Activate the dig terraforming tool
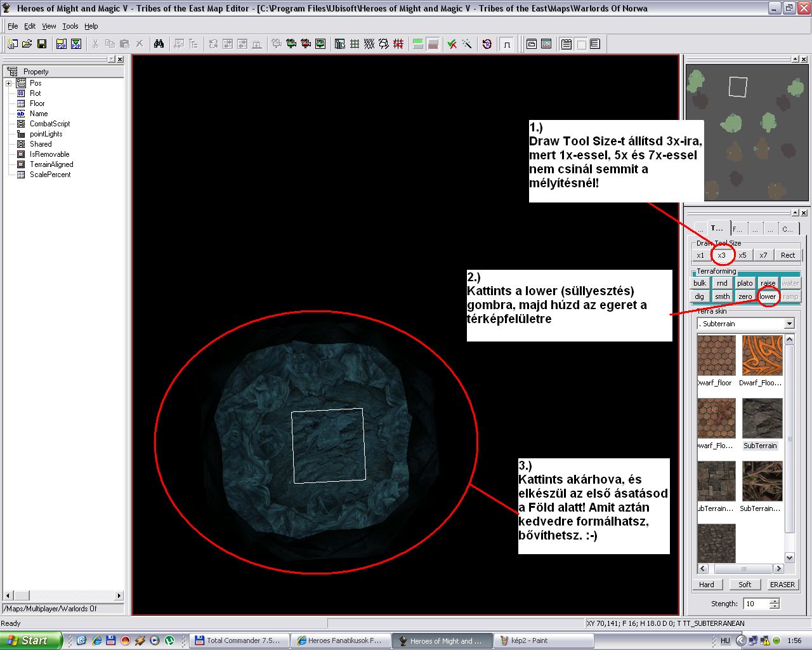The image size is (812, 650). coord(700,296)
